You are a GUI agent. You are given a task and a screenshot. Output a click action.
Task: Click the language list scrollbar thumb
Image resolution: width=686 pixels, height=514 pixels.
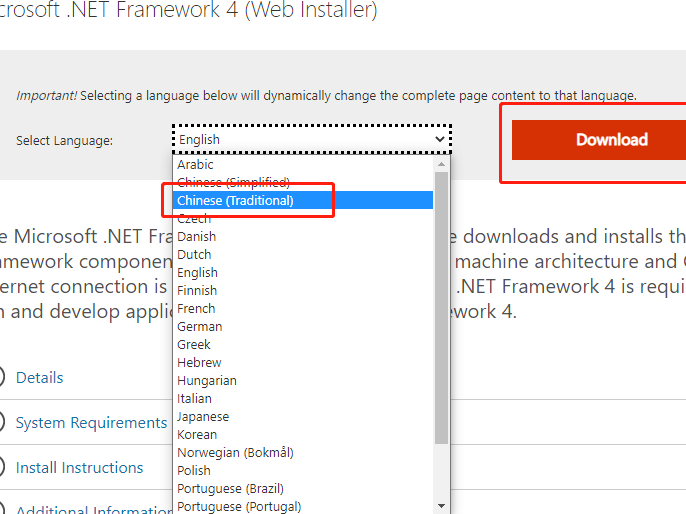[x=441, y=308]
